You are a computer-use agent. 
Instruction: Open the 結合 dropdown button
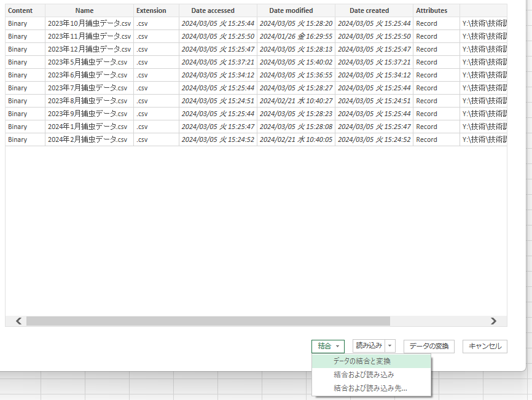point(328,347)
